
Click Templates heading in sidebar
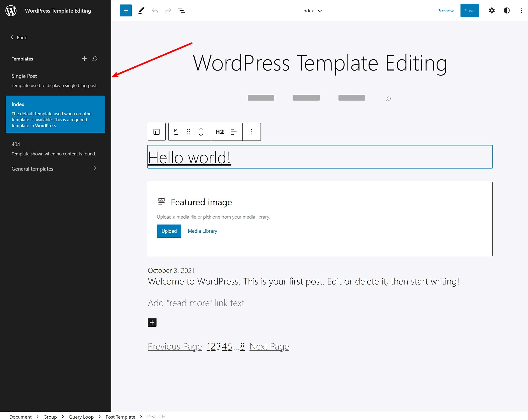22,59
